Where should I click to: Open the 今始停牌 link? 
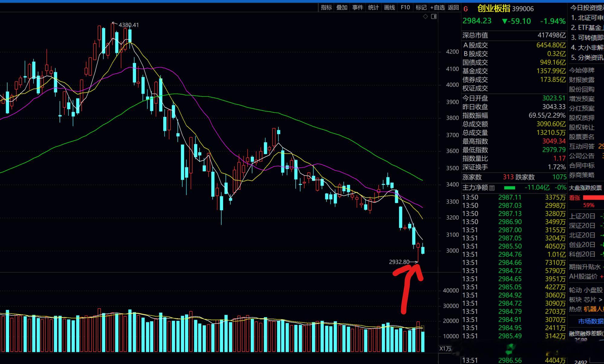[x=582, y=70]
